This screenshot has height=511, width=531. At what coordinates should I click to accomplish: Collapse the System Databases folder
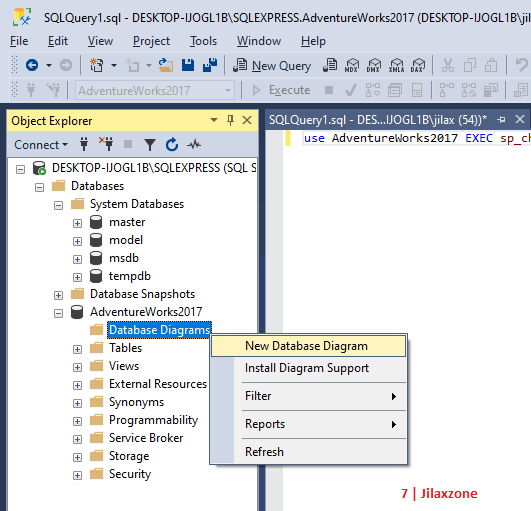59,205
